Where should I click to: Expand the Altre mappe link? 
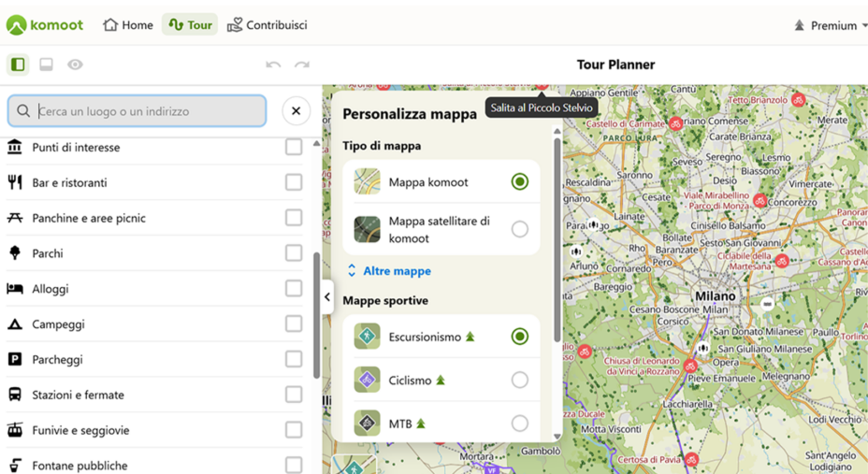(x=389, y=271)
